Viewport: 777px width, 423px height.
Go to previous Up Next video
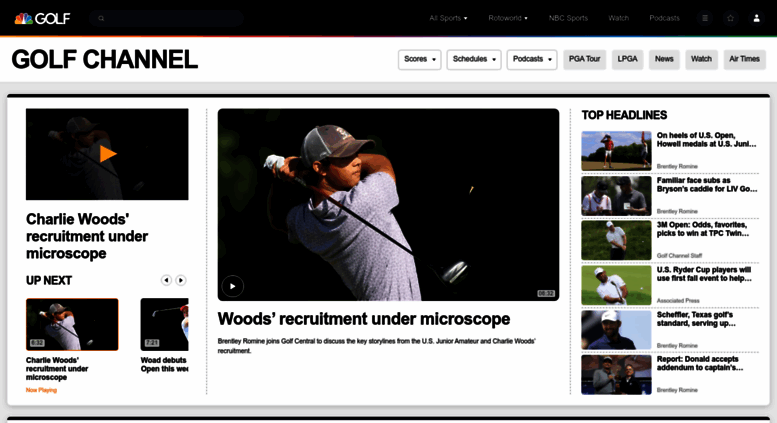(166, 280)
